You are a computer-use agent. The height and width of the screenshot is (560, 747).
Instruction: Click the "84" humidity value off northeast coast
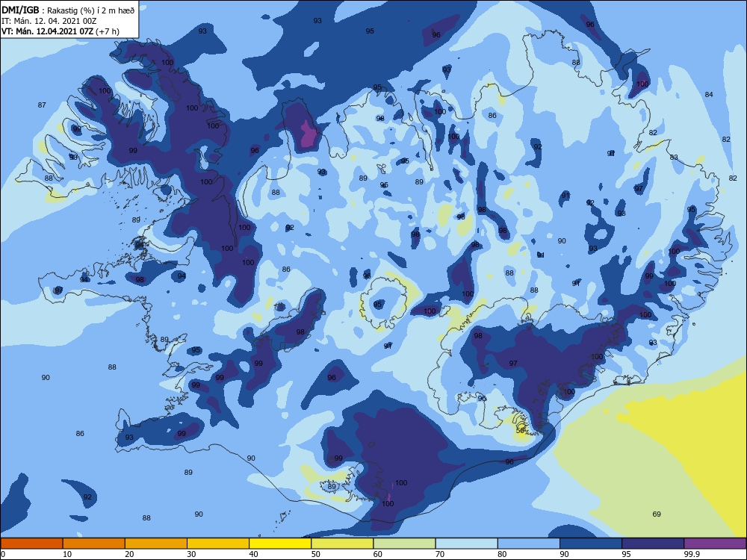[709, 94]
